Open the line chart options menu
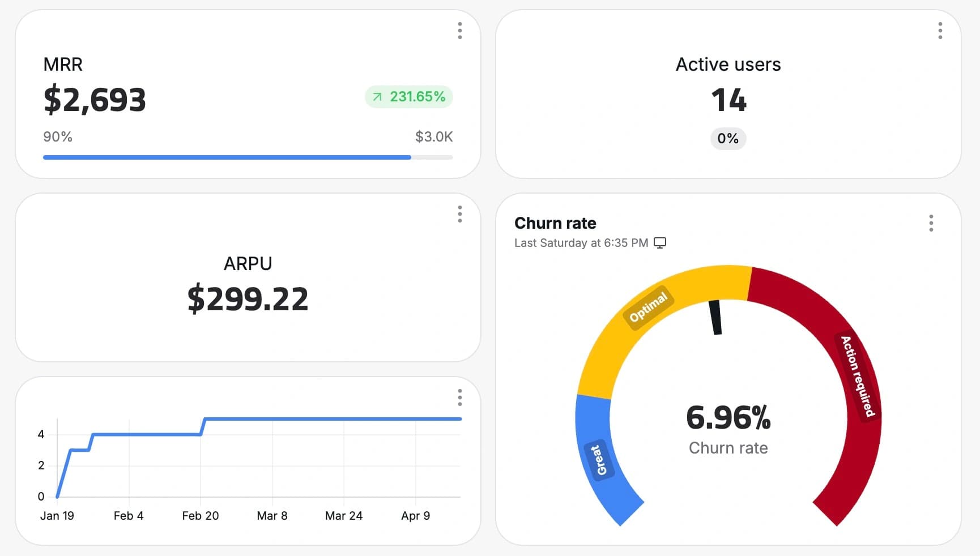The width and height of the screenshot is (980, 556). 459,398
